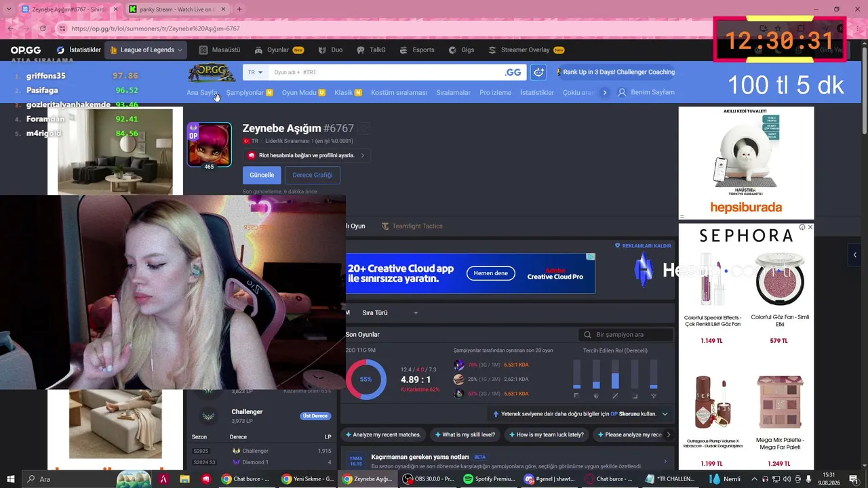Open the Sıralamalar tab
Viewport: 868px width, 488px height.
click(x=453, y=93)
